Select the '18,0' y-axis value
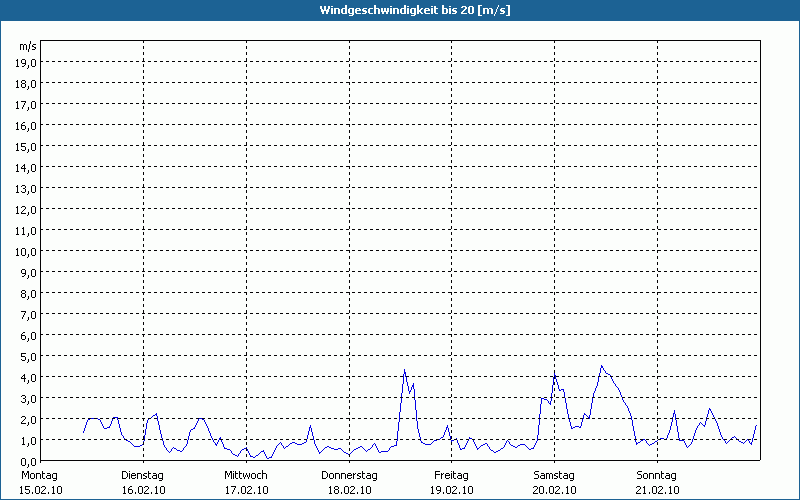Screen dimensions: 800x500 (x=26, y=84)
